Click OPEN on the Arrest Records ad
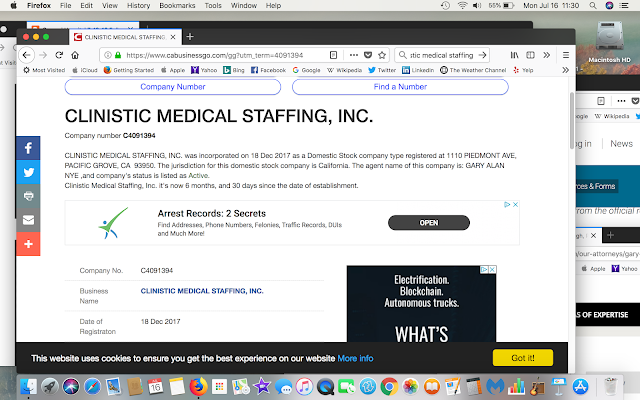Viewport: 640px width, 400px height. 429,223
